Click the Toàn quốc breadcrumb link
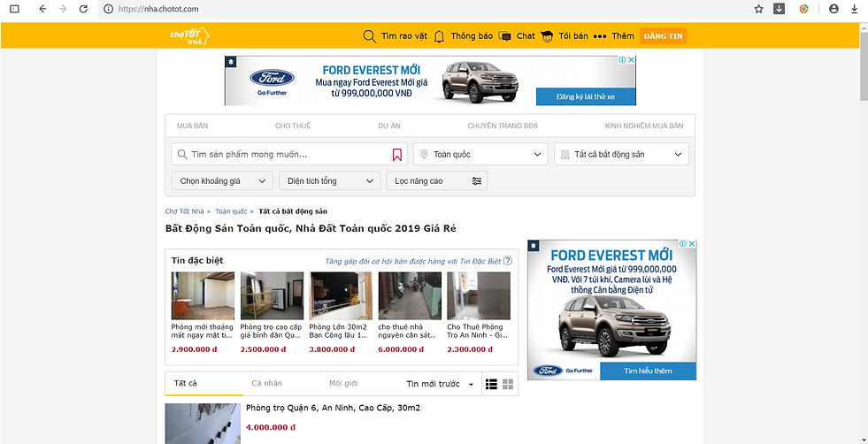Screen dimensions: 868x444 coord(232,211)
